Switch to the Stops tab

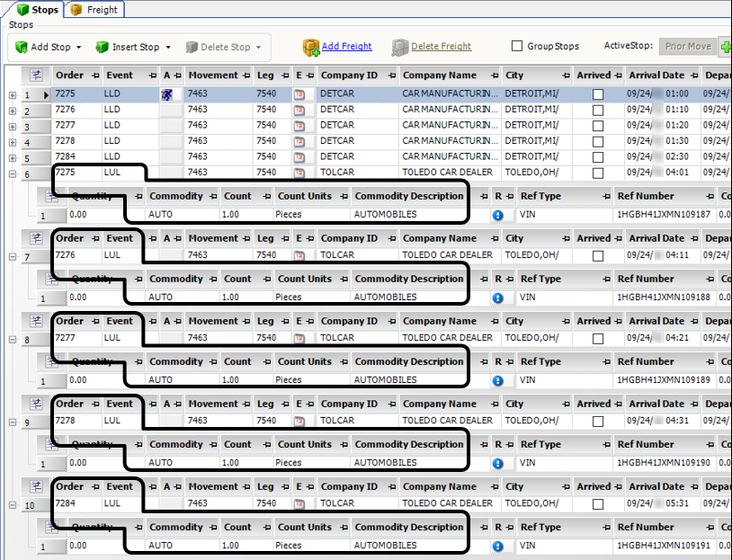click(39, 9)
